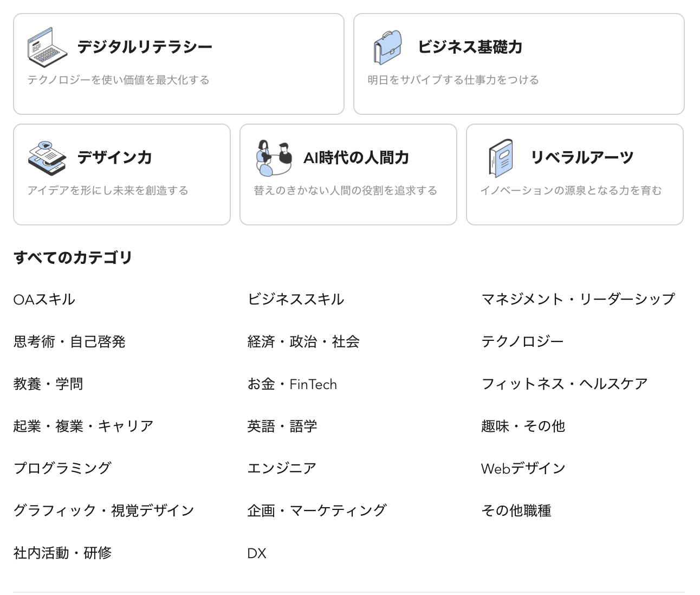
Task: Open the ビジネス基礎力 card title
Action: point(470,47)
